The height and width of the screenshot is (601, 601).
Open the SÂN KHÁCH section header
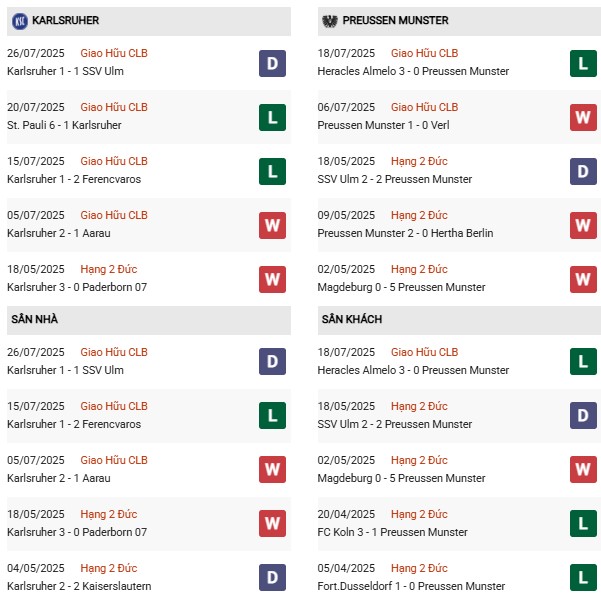(354, 319)
